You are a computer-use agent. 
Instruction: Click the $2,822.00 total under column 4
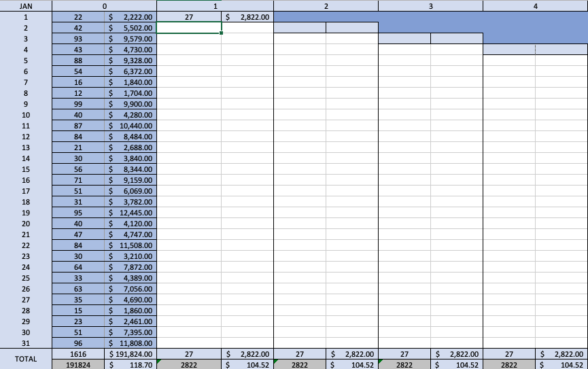[x=561, y=354]
